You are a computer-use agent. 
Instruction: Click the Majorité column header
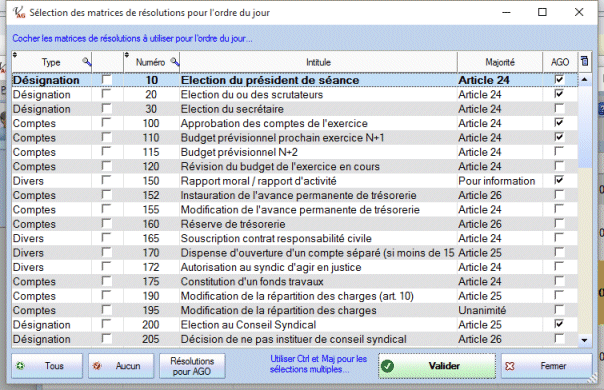(x=500, y=62)
